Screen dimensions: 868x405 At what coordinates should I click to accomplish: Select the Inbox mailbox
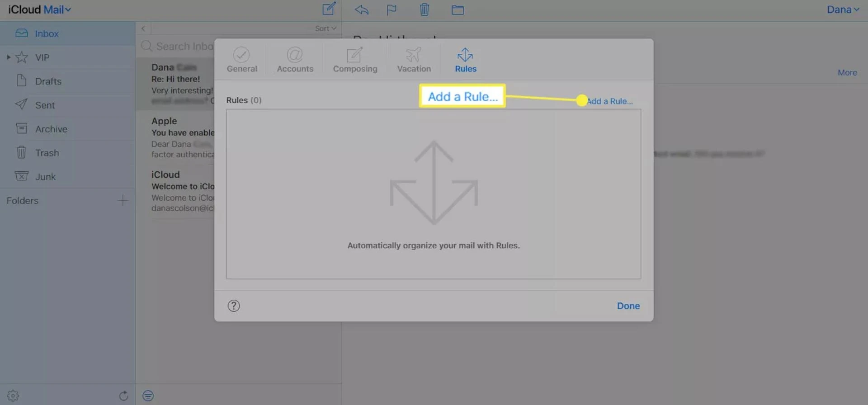tap(67, 33)
